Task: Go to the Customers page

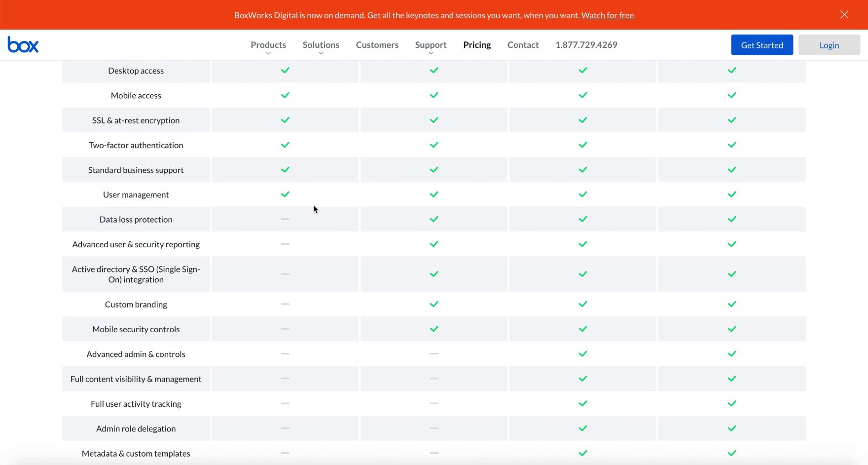Action: pos(377,45)
